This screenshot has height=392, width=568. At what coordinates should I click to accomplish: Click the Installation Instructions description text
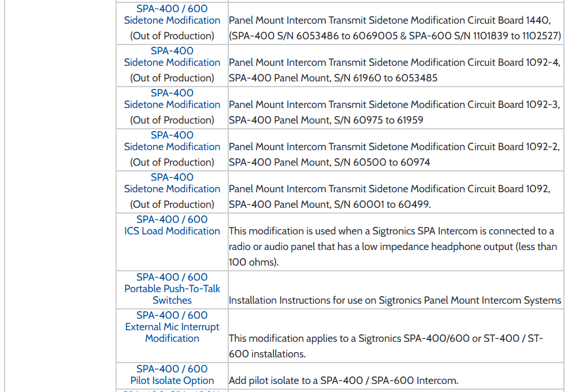tap(395, 300)
